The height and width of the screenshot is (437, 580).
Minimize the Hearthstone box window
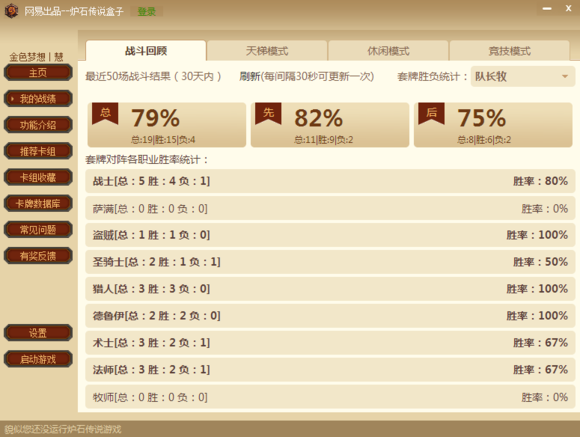click(x=547, y=9)
